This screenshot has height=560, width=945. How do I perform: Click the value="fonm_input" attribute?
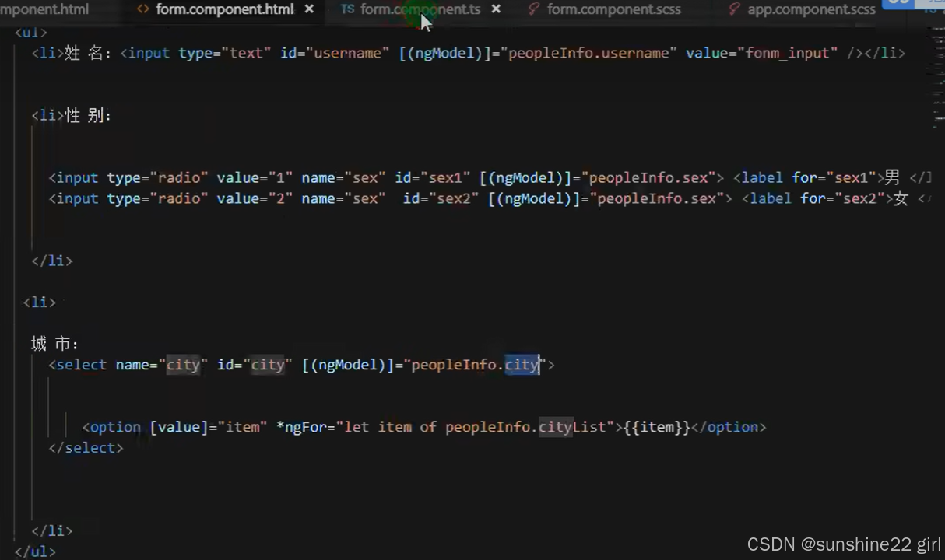click(x=762, y=53)
